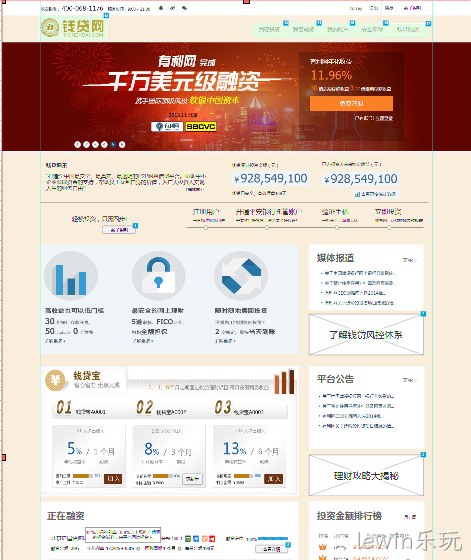Click the progress bar on 8% card

(163, 476)
